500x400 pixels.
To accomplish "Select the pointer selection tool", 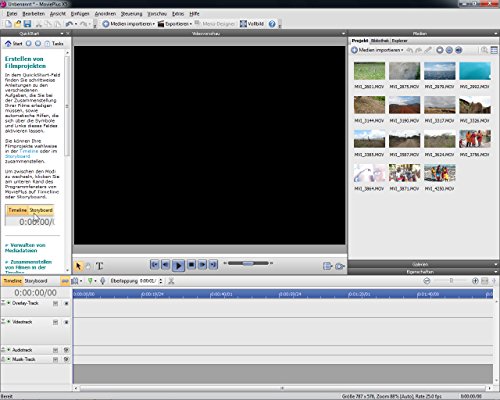I will [79, 266].
